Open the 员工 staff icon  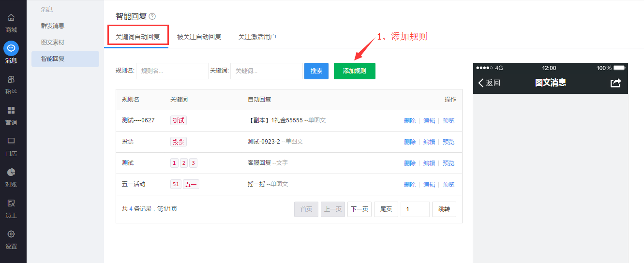[x=11, y=203]
